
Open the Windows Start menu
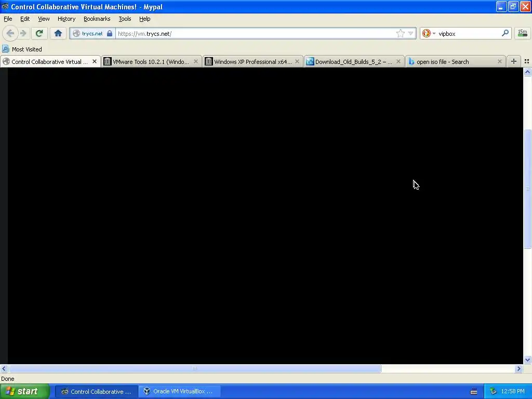pos(25,391)
